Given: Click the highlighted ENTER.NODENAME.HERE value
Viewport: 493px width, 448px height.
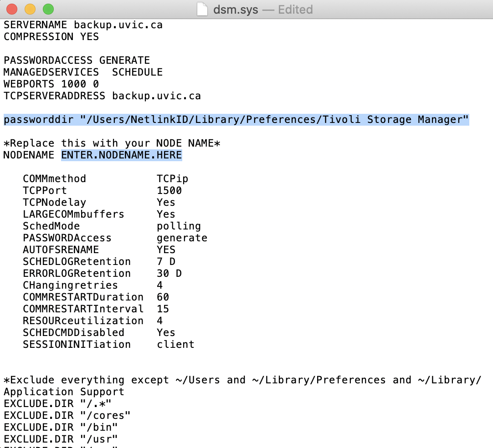Looking at the screenshot, I should [x=121, y=155].
